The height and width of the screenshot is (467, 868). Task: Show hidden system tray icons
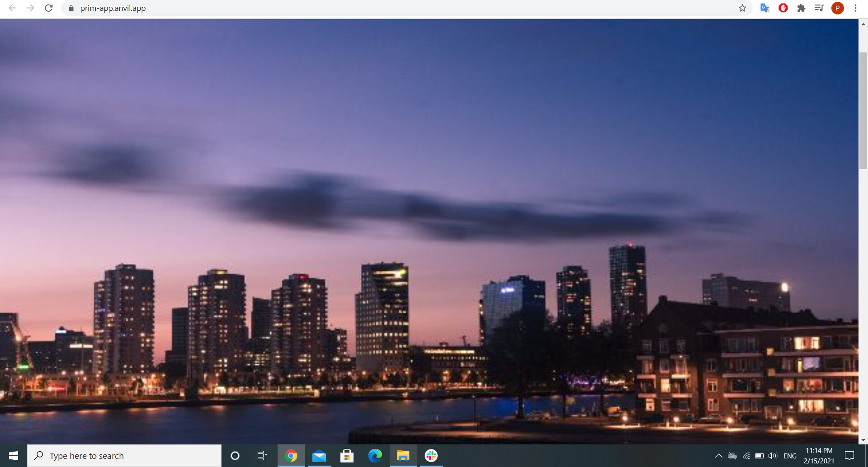point(718,456)
